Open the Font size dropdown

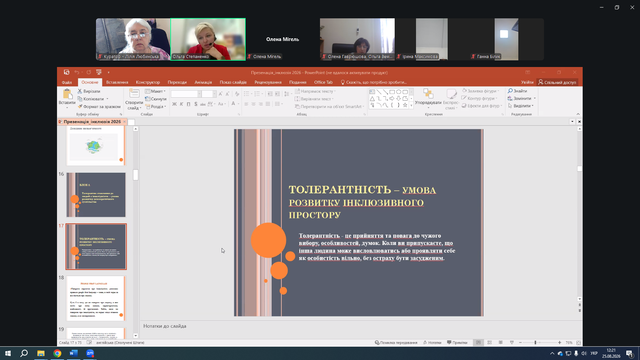(214, 94)
